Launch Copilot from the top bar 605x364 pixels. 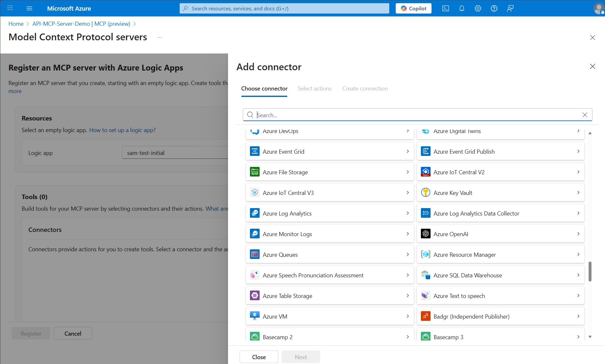[x=413, y=8]
